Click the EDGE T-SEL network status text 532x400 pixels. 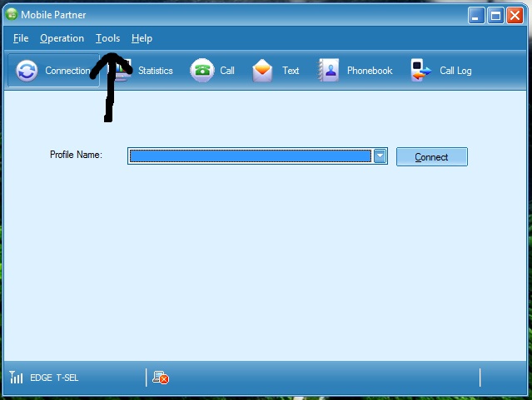(54, 378)
